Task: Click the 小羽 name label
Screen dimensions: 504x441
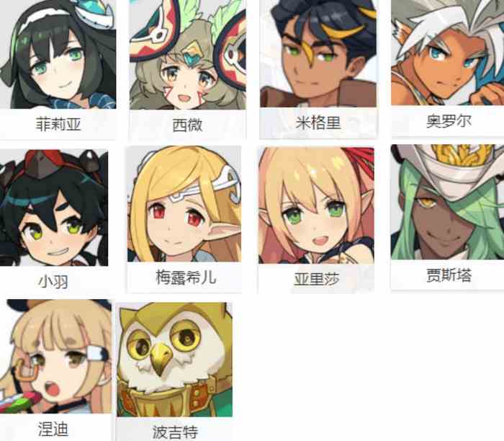Action: (53, 282)
